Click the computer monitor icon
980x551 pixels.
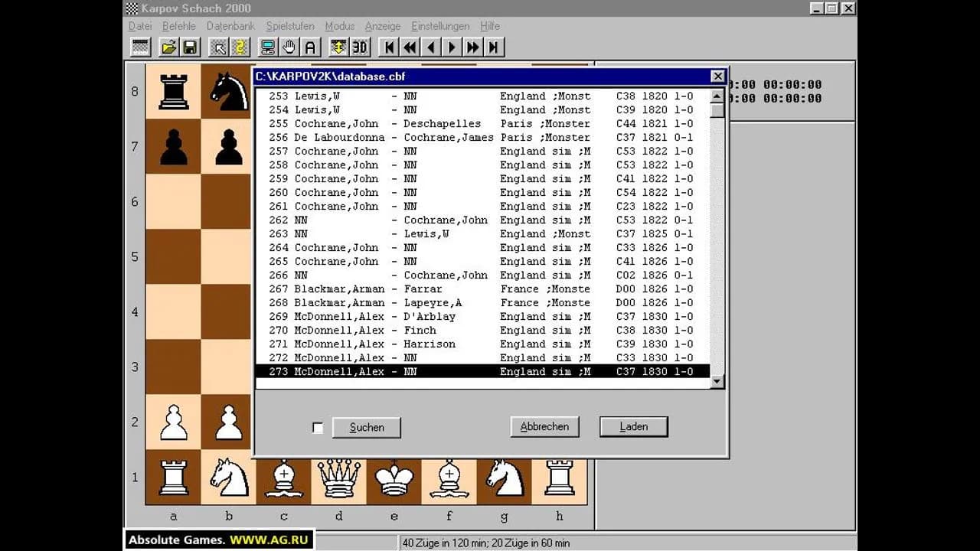tap(268, 47)
